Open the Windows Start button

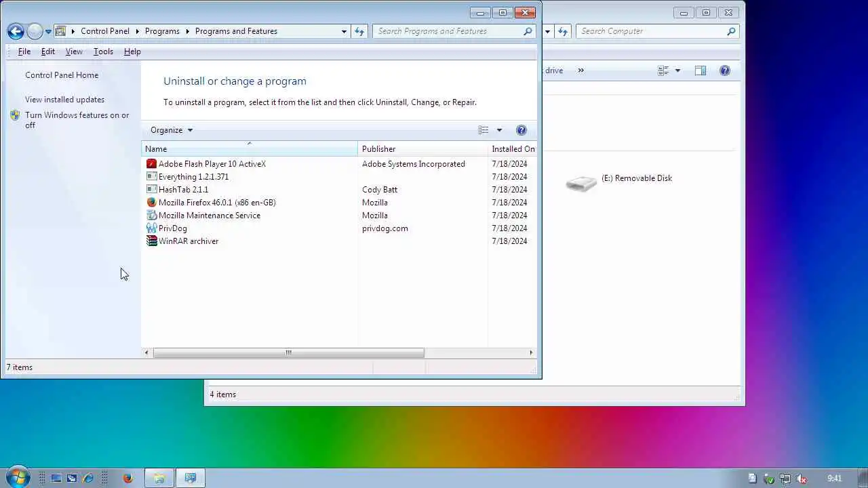pos(18,477)
